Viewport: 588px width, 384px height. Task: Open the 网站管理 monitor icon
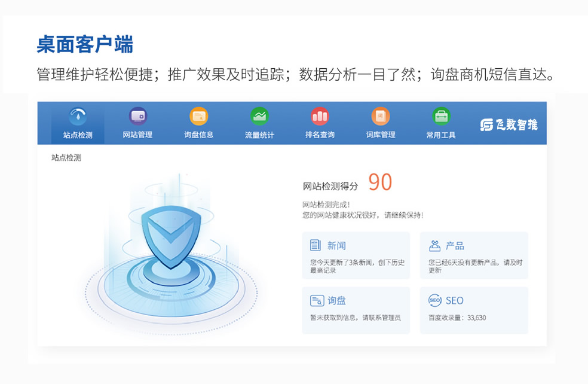[x=138, y=117]
